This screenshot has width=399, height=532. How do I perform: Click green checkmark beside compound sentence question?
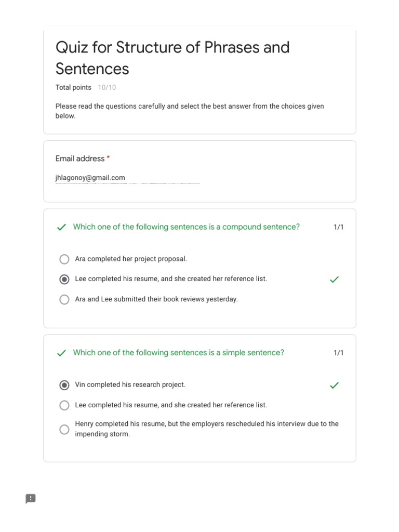pyautogui.click(x=61, y=227)
